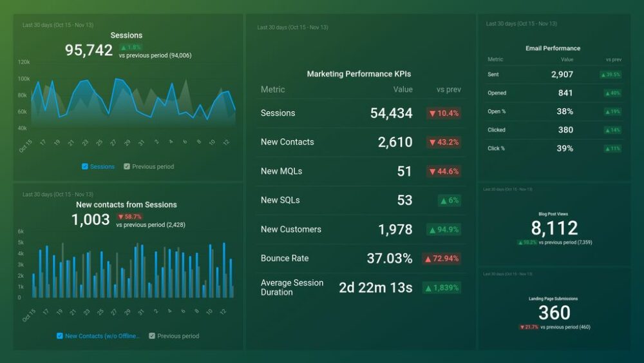Click the 1,839% increase badge
Screen dimensions: 644x363
coord(442,288)
